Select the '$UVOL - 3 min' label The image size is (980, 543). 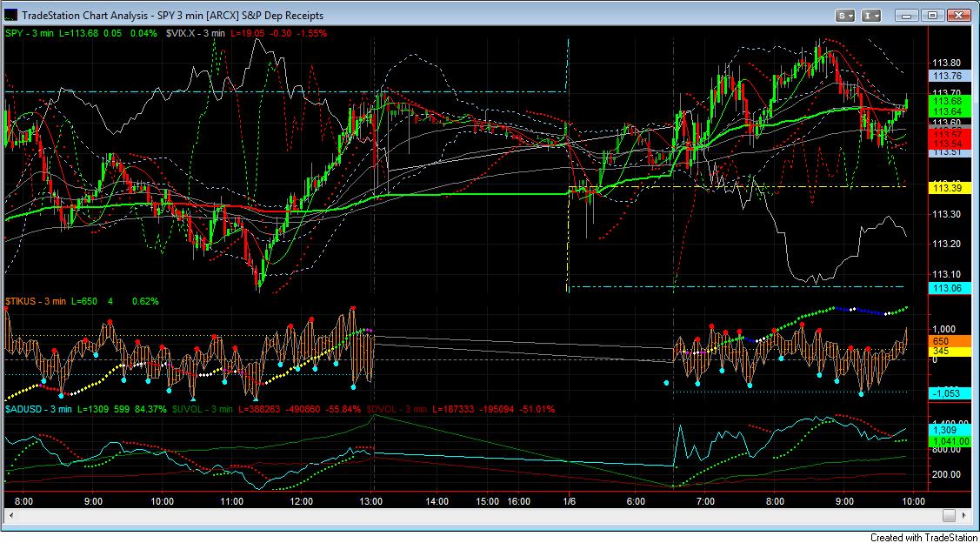[201, 408]
